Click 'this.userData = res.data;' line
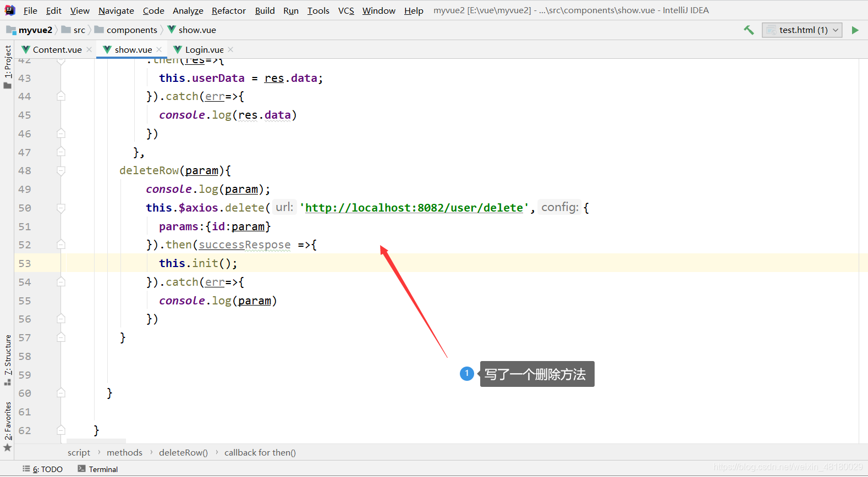The width and height of the screenshot is (868, 477). 241,78
